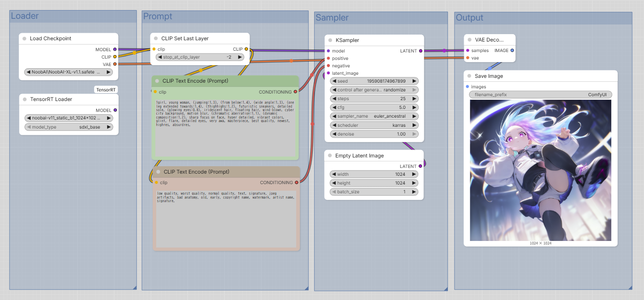
Task: Open the sampler_name dropdown showing euler_ancestral
Action: [374, 116]
